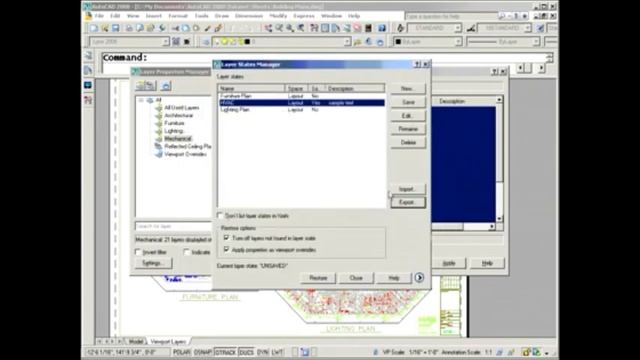The height and width of the screenshot is (360, 640).
Task: Click the first icon in the left vertical toolbar
Action: tap(88, 55)
